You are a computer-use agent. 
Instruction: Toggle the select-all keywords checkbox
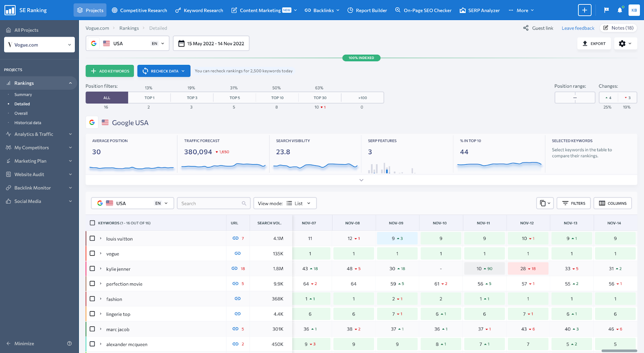click(92, 223)
